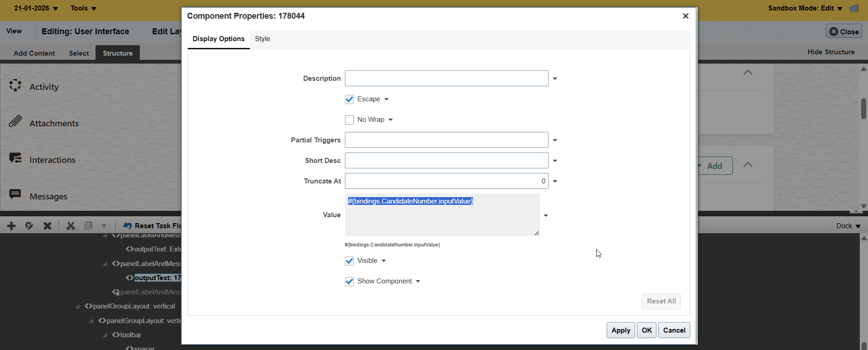Click the Apply button
This screenshot has height=350, width=868.
(621, 330)
